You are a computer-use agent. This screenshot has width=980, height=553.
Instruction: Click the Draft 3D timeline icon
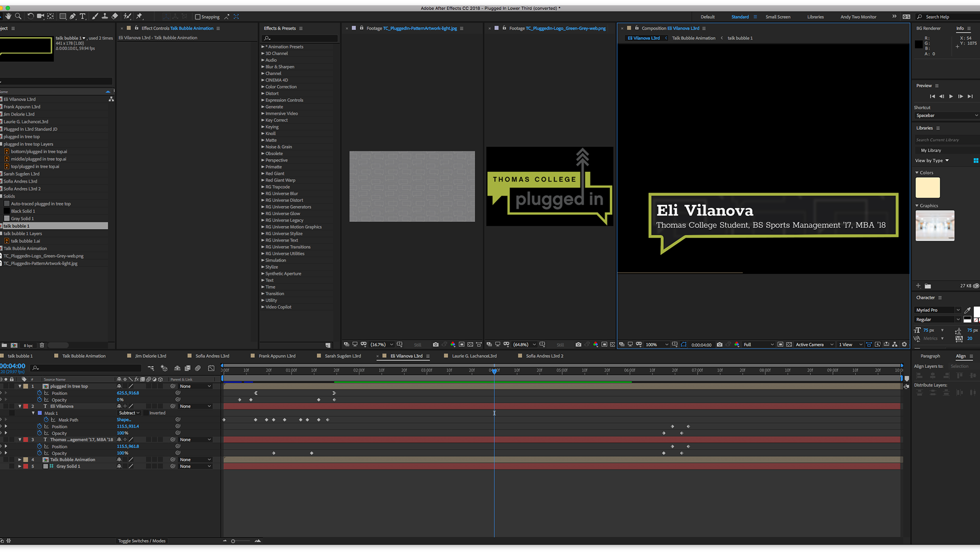click(164, 368)
